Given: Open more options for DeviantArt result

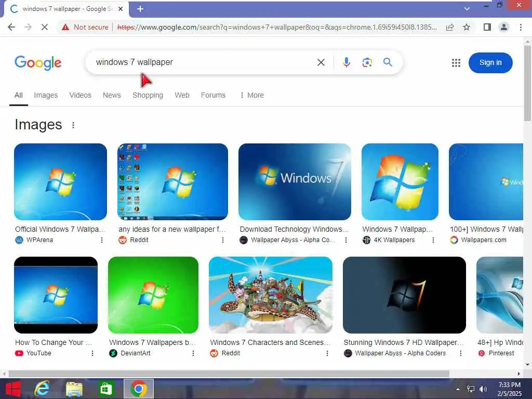Looking at the screenshot, I should pyautogui.click(x=193, y=353).
